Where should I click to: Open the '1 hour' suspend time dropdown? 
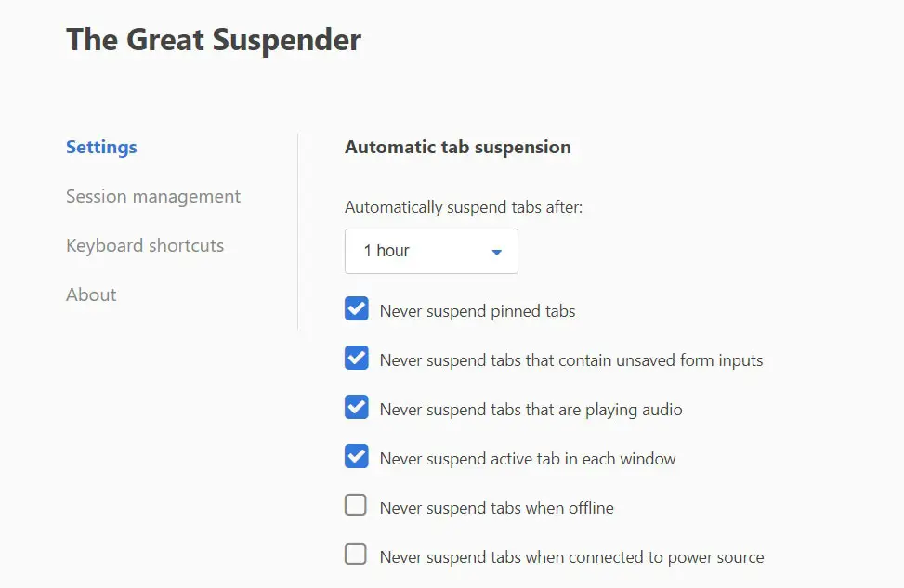(x=431, y=252)
